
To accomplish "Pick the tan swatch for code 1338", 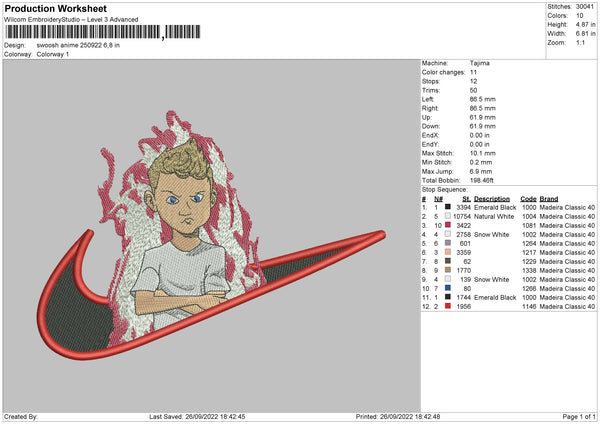I will (448, 270).
